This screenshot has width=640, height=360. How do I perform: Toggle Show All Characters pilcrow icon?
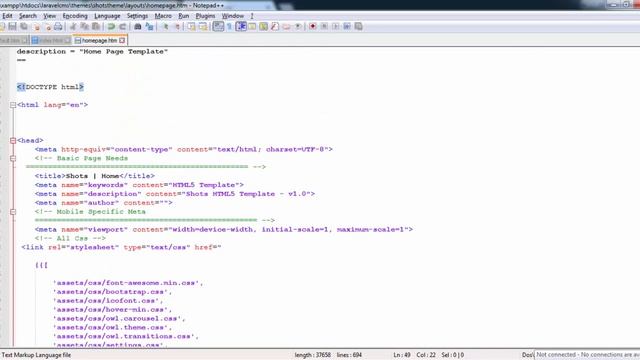229,27
